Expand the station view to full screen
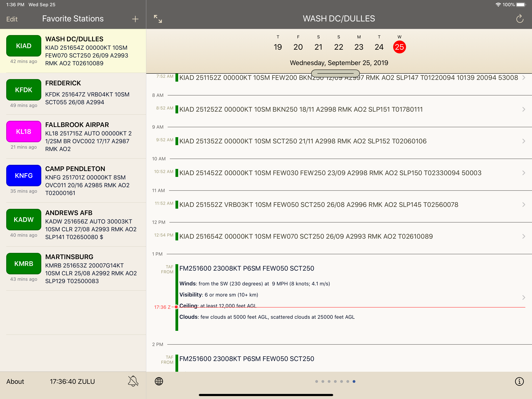The width and height of the screenshot is (532, 399). [x=158, y=19]
